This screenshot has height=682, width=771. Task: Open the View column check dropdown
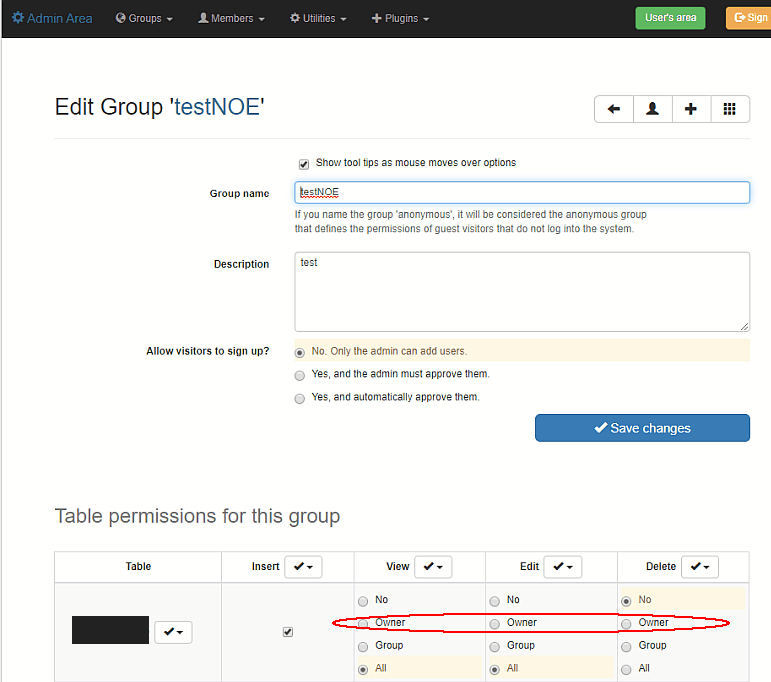(x=433, y=566)
